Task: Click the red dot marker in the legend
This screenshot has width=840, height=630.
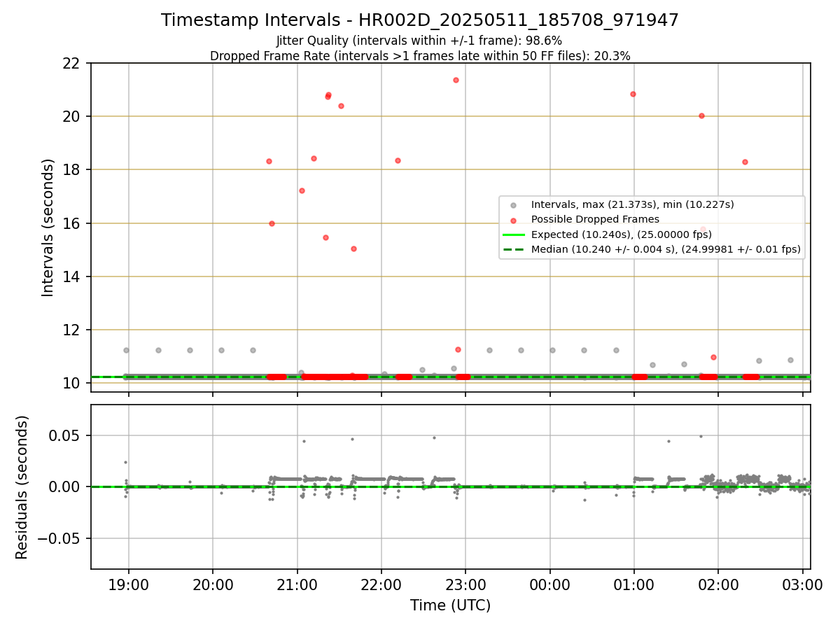Action: pos(513,220)
